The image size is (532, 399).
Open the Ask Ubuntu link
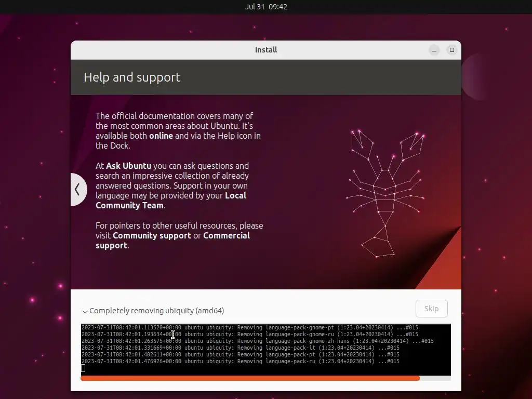tap(129, 166)
